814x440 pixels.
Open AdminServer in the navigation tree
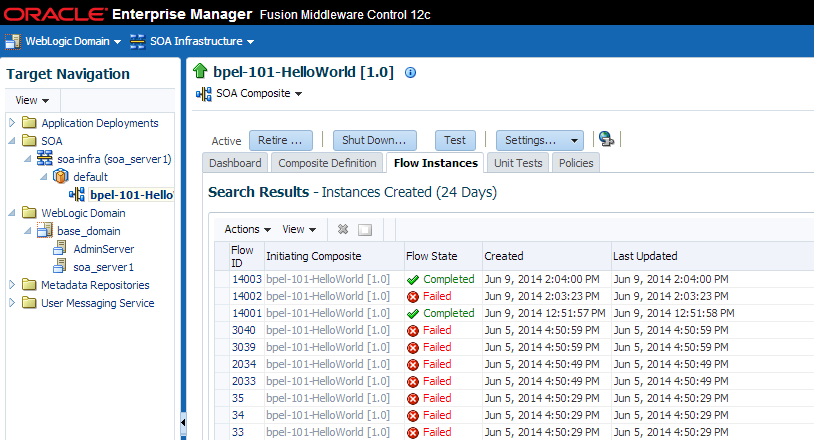point(104,249)
